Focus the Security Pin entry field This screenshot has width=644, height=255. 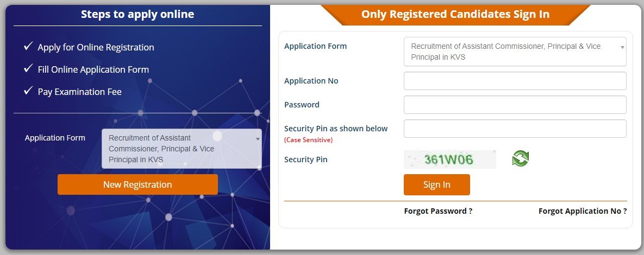coord(515,129)
